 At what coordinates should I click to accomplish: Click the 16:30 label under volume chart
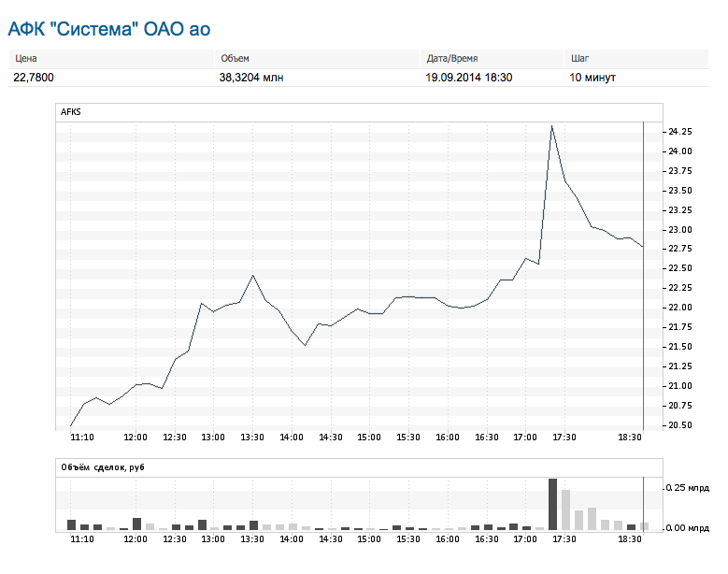pos(486,538)
